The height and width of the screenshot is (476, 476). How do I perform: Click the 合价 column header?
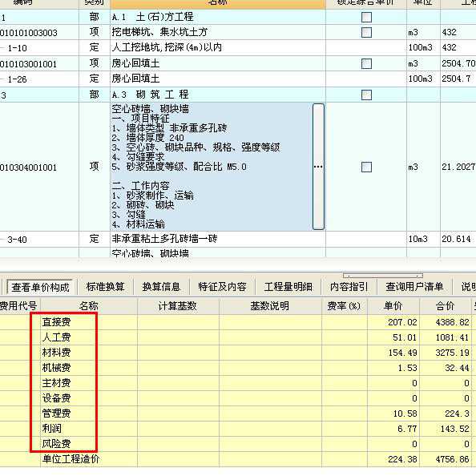(446, 306)
